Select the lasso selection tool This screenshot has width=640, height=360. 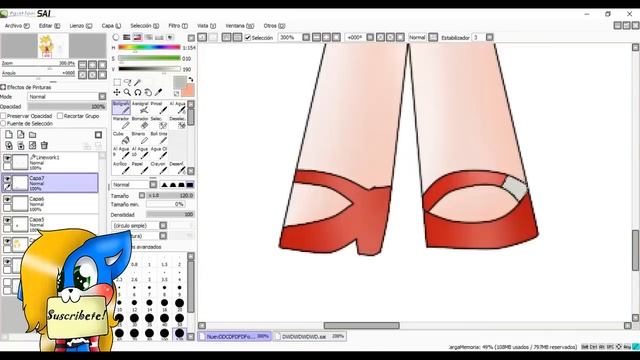[x=127, y=82]
